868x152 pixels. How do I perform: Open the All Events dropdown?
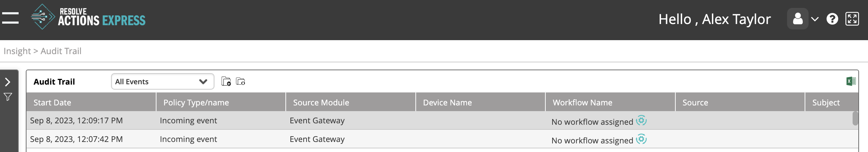[163, 81]
